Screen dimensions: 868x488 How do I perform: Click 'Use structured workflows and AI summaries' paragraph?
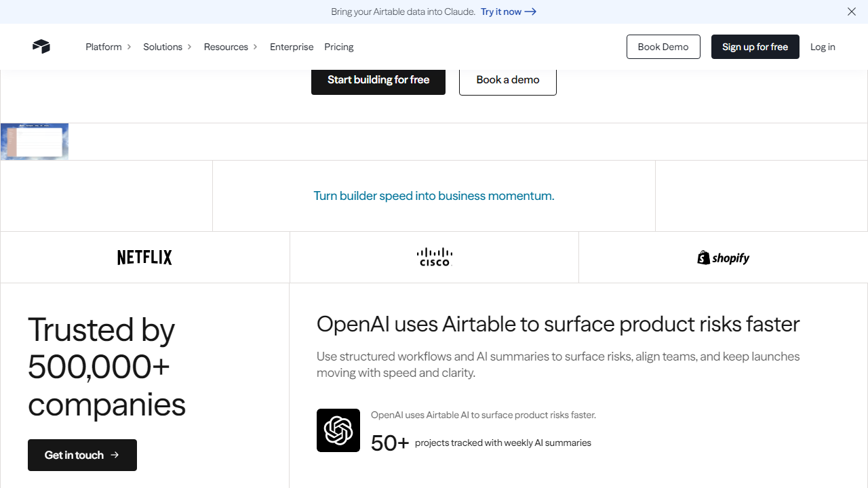pos(558,365)
